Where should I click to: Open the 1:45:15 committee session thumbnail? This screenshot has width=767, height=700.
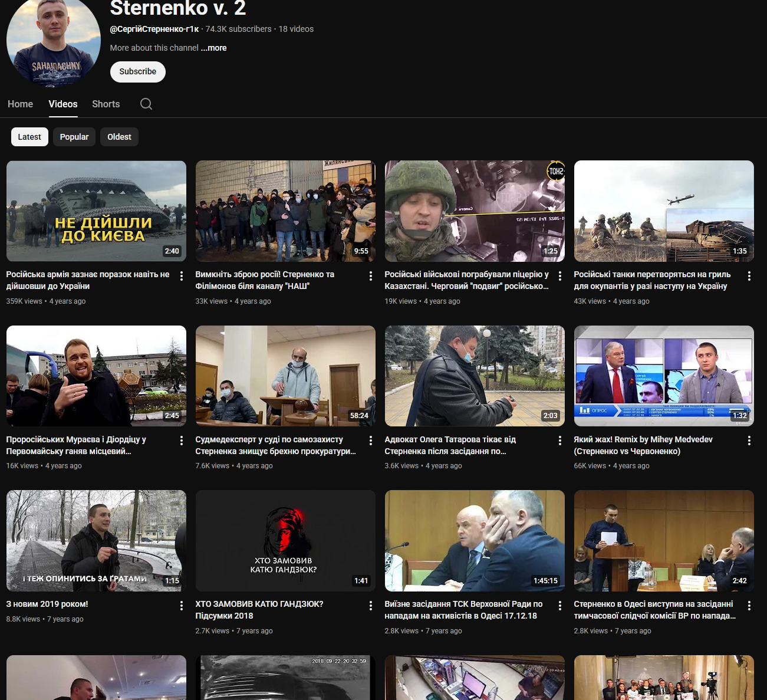475,541
